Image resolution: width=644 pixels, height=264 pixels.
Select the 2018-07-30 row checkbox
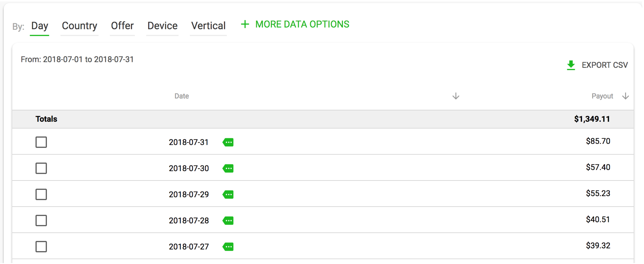coord(41,168)
